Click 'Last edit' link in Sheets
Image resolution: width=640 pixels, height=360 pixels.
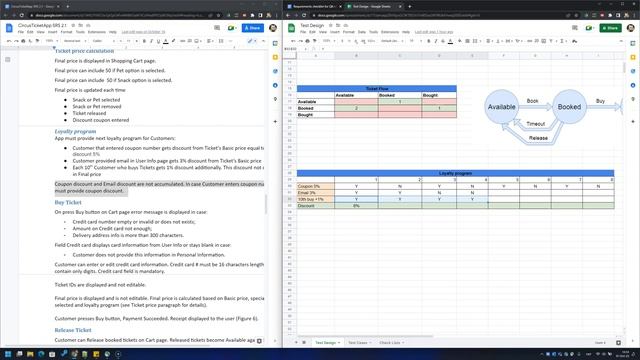(434, 32)
